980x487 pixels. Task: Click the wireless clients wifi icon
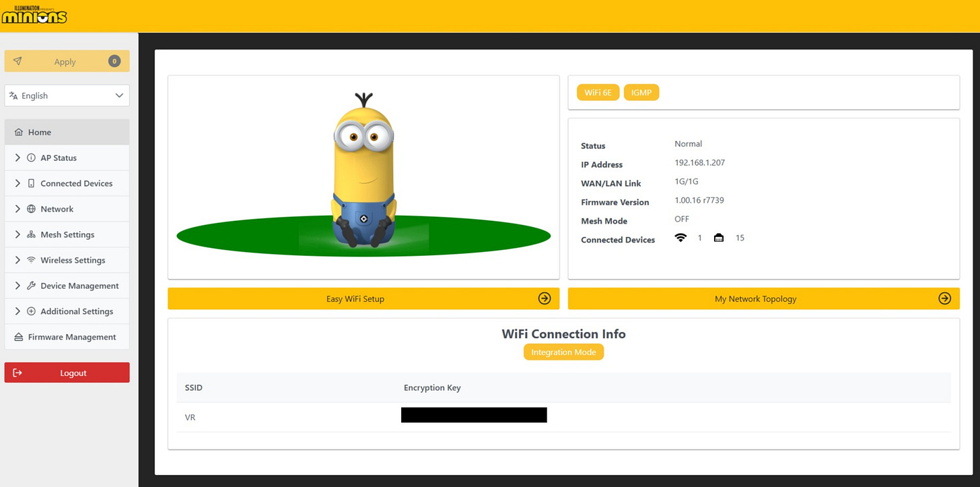[x=681, y=238]
